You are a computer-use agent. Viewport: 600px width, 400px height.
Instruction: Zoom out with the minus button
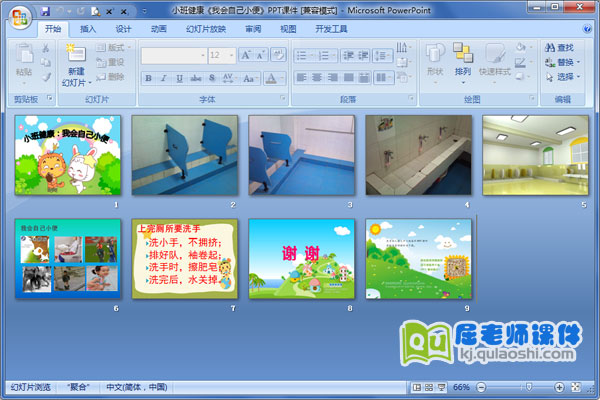[x=481, y=387]
